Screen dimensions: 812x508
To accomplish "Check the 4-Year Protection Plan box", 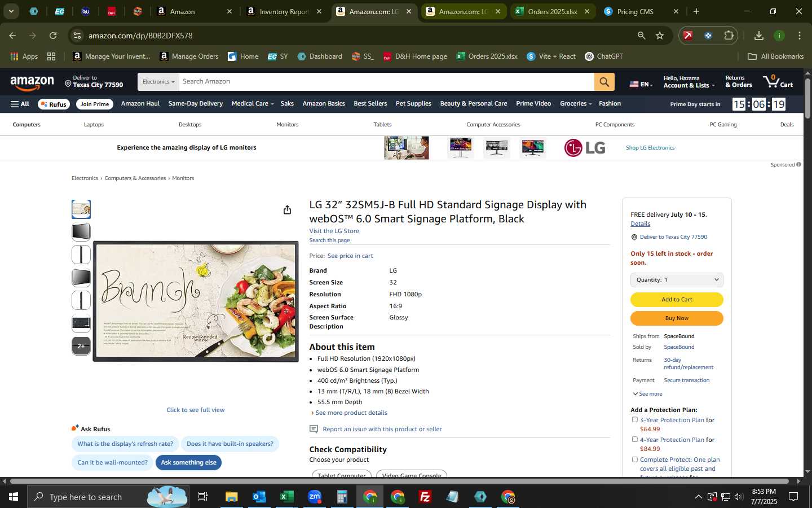I will 634,439.
